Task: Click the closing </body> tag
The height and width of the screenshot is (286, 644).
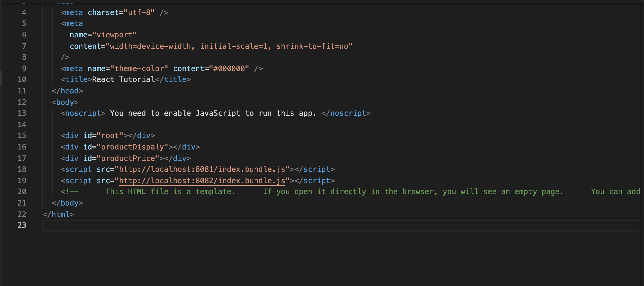Action: pyautogui.click(x=67, y=203)
